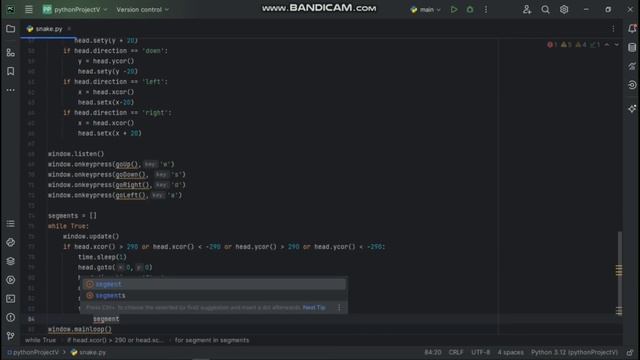Open the Git tool window at sidebar bottom
This screenshot has width=640, height=360.
coord(11,336)
